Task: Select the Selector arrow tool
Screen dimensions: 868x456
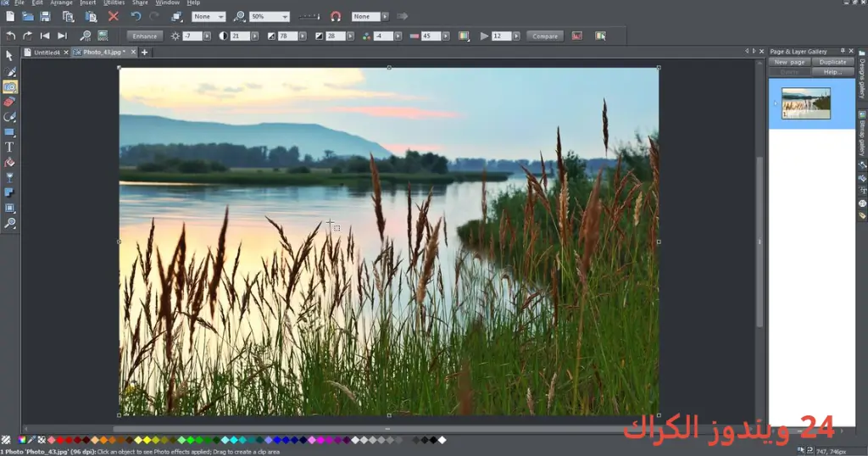Action: click(x=9, y=55)
